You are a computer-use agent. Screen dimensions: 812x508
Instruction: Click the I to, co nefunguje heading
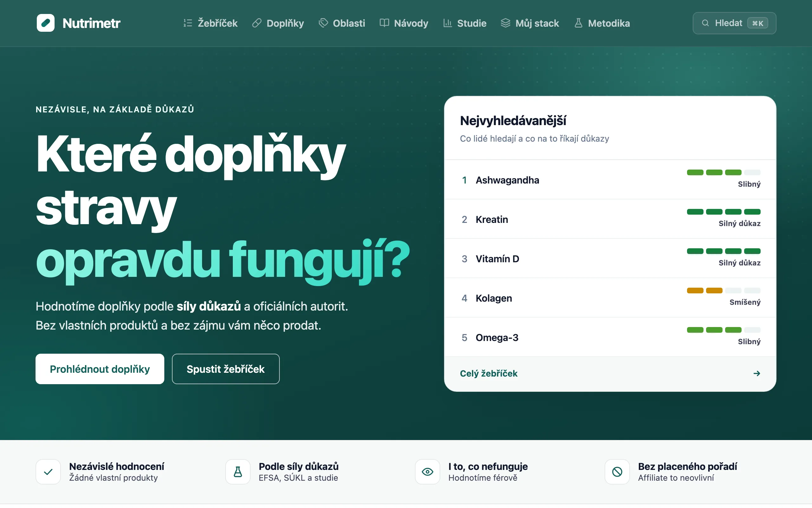coord(488,466)
